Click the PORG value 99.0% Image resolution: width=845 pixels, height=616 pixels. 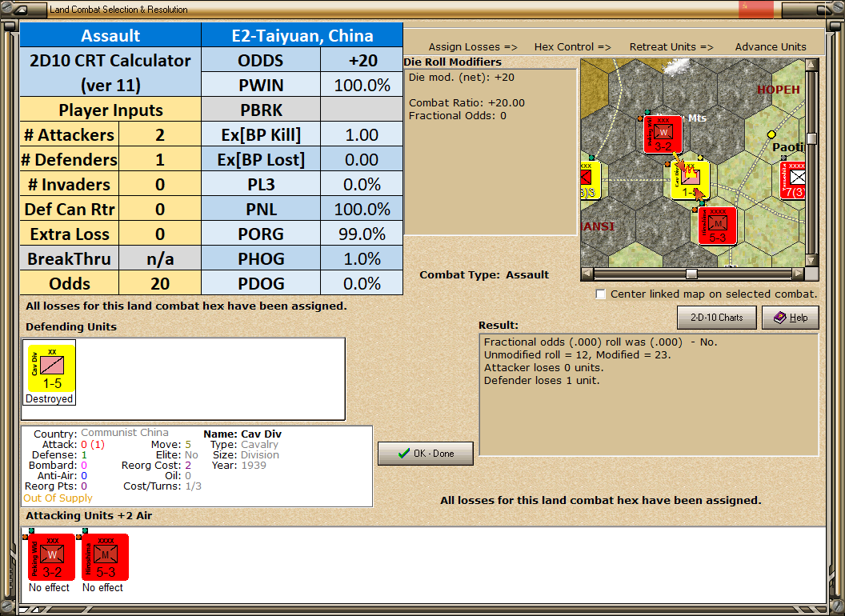362,234
